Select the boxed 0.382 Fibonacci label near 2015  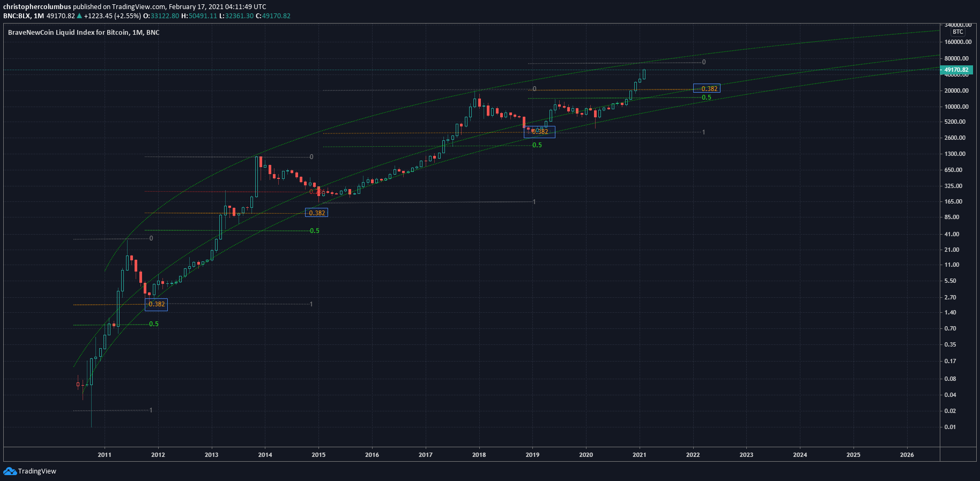pos(316,213)
